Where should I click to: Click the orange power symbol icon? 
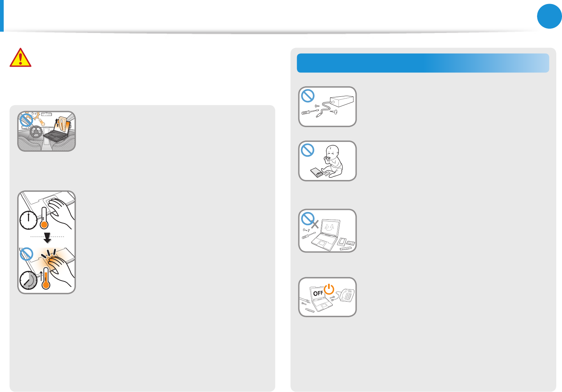(329, 289)
